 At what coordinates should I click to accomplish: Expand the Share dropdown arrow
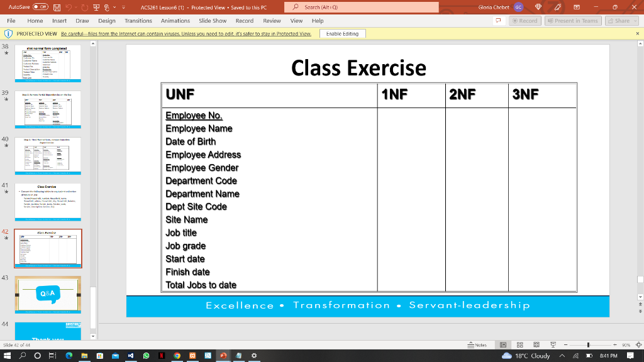pos(634,21)
